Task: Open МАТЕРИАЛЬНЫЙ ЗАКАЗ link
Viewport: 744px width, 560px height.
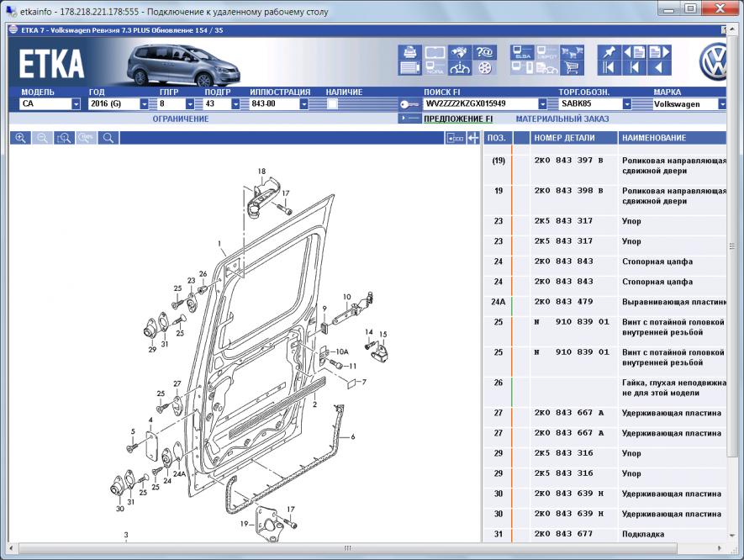Action: (x=562, y=119)
